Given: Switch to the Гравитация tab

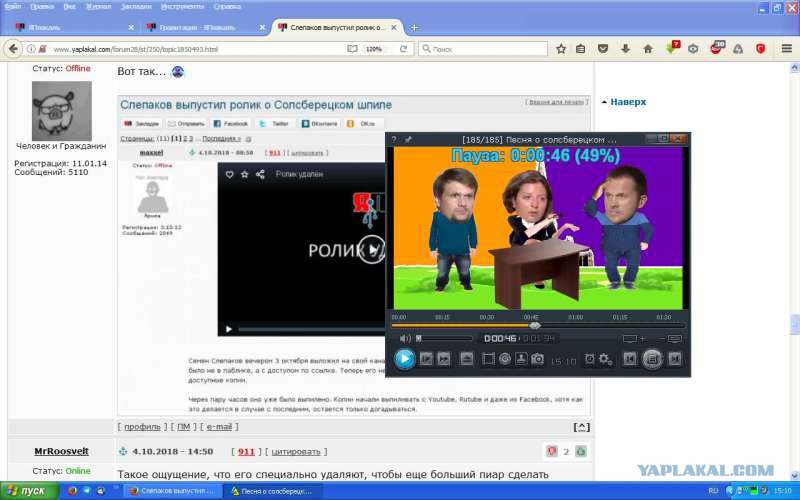Looking at the screenshot, I should pos(204,28).
